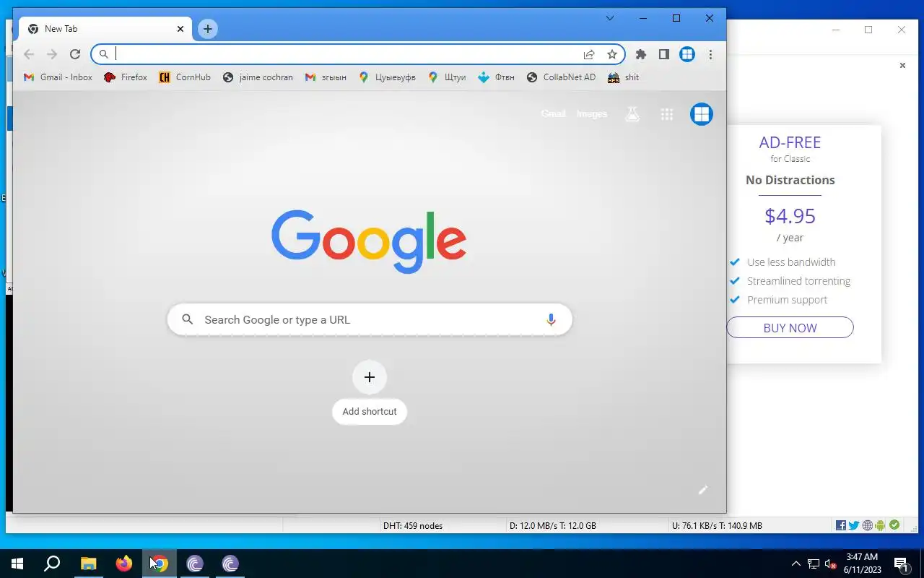Click the Google account avatar on page
924x578 pixels.
pyautogui.click(x=702, y=114)
